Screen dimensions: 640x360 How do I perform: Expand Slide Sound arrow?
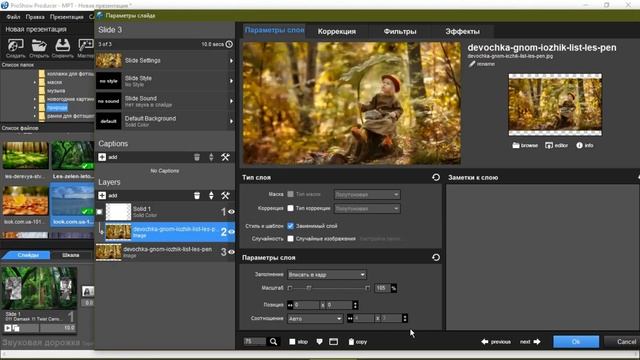pos(231,101)
